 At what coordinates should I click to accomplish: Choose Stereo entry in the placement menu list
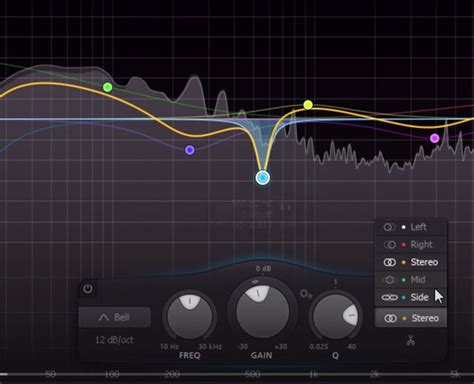(411, 262)
